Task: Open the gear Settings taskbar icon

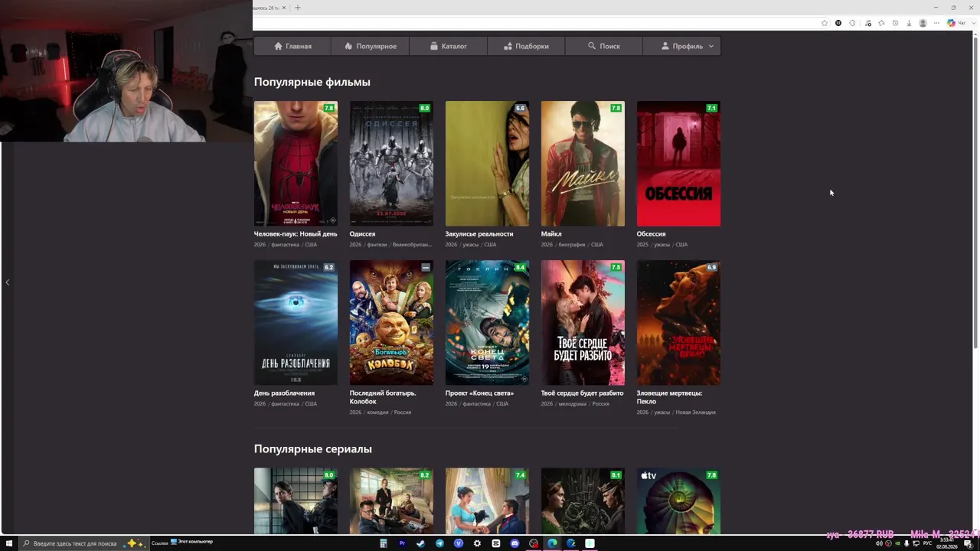Action: point(477,543)
